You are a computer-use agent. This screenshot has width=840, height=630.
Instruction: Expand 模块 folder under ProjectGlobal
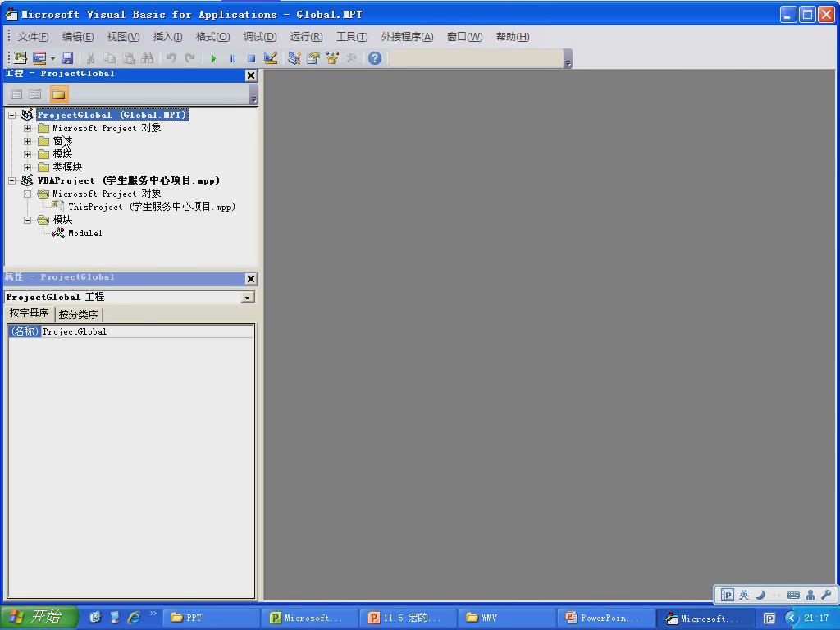(27, 154)
